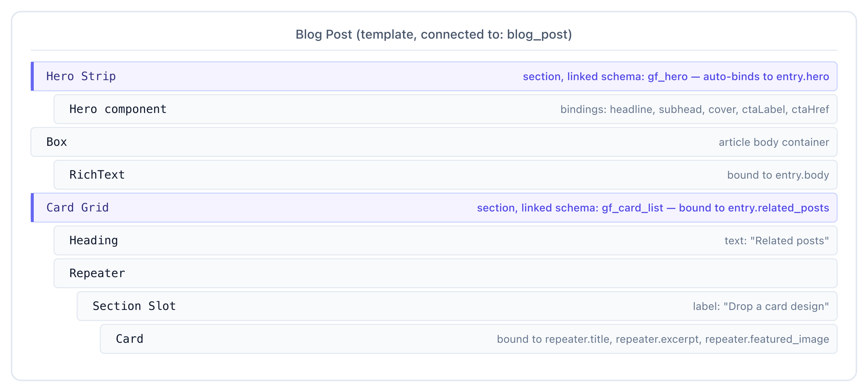Click text 'article body container'
This screenshot has height=392, width=868.
click(774, 142)
